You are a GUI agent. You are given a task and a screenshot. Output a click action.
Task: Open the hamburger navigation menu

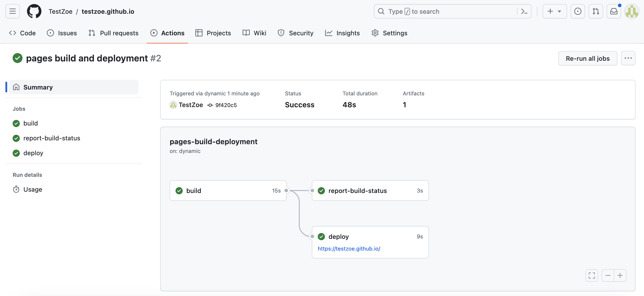tap(13, 11)
